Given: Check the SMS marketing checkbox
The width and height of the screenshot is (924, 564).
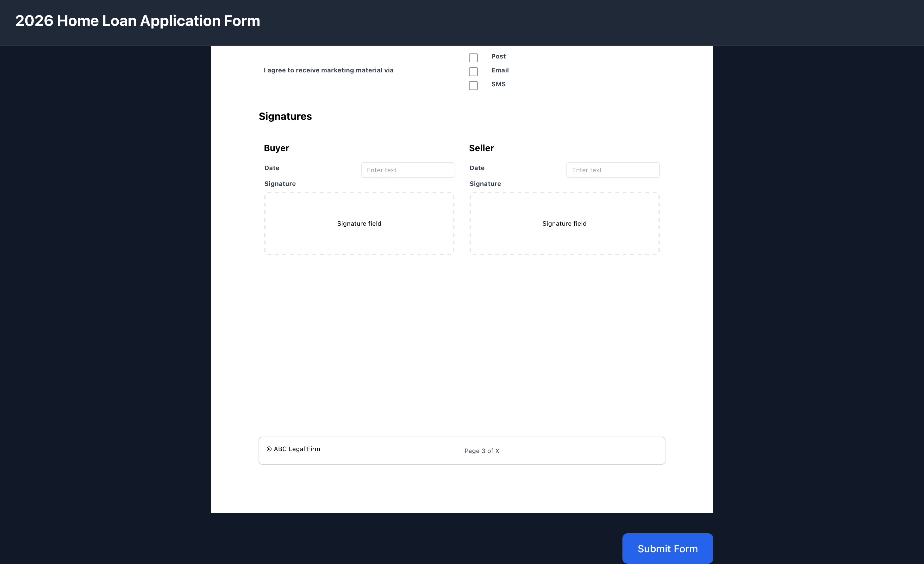Looking at the screenshot, I should click(x=473, y=85).
